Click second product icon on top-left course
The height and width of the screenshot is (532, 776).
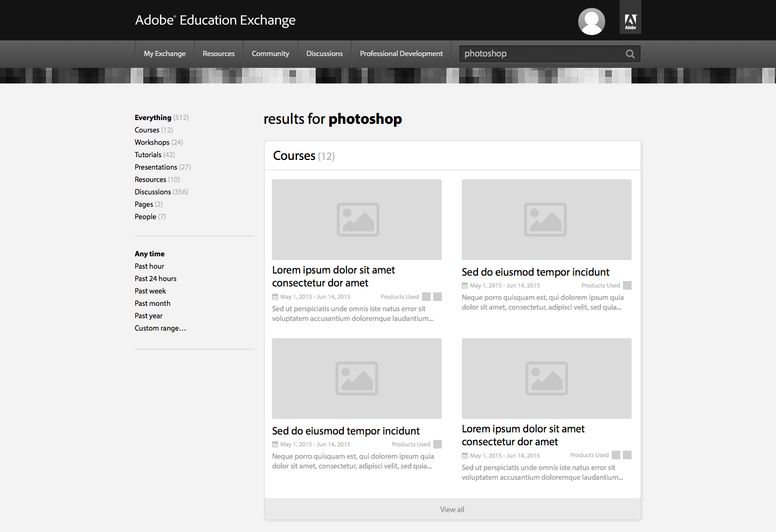point(438,297)
